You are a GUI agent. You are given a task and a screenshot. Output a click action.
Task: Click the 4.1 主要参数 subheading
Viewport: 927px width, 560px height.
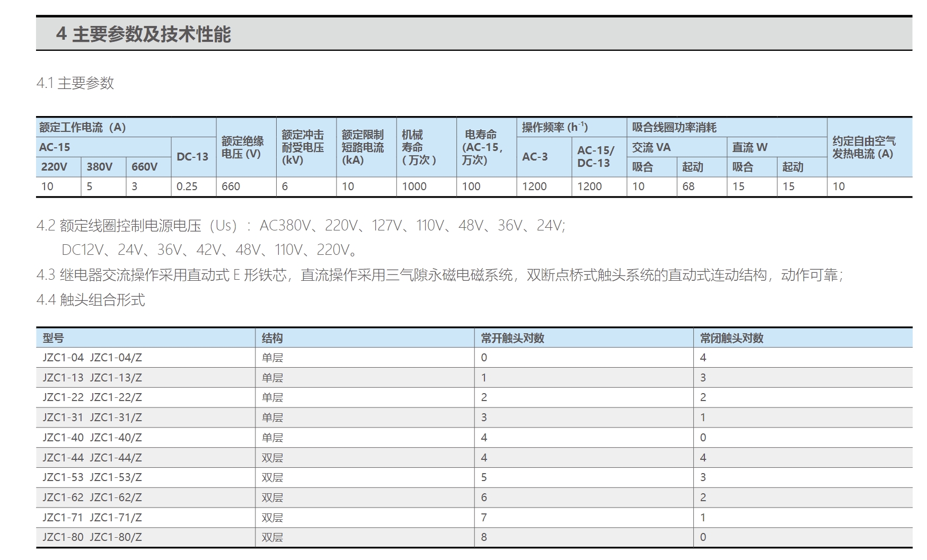[75, 83]
